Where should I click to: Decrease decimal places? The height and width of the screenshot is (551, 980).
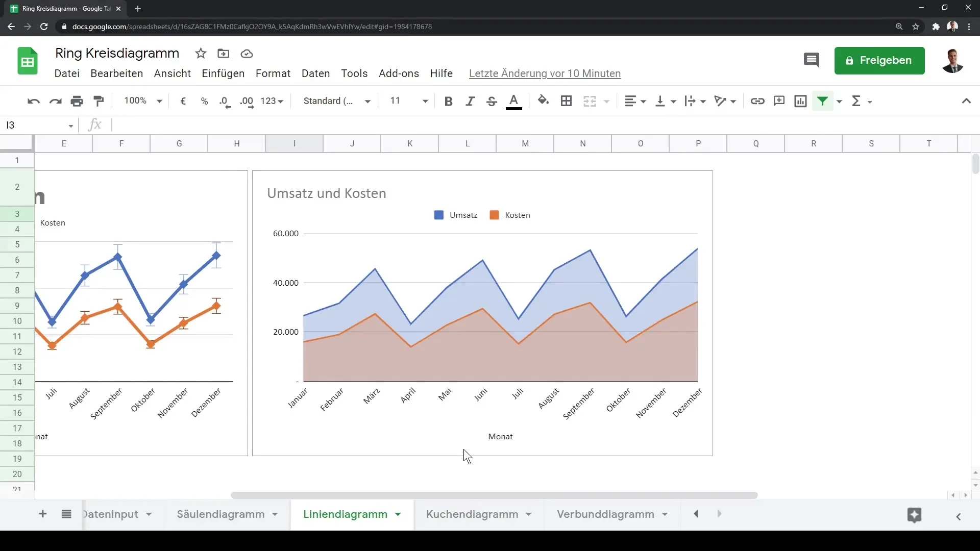tap(225, 102)
